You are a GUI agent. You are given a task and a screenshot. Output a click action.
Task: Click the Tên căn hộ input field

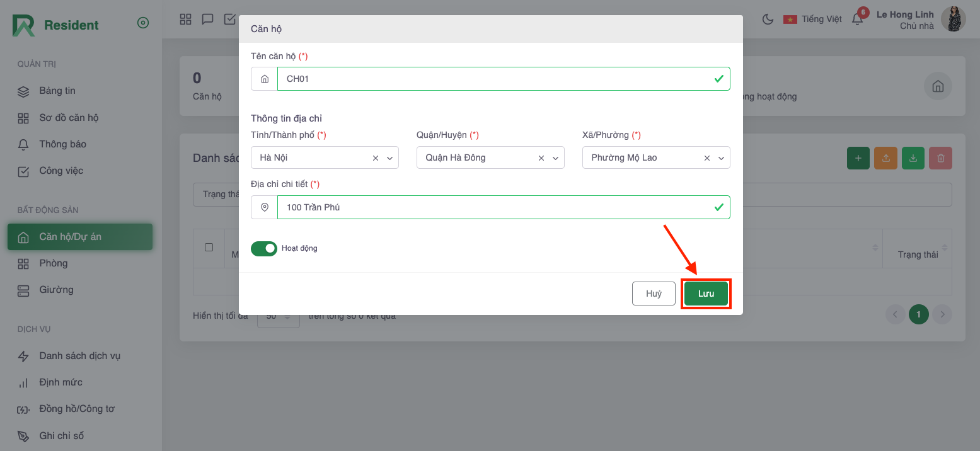pos(498,79)
